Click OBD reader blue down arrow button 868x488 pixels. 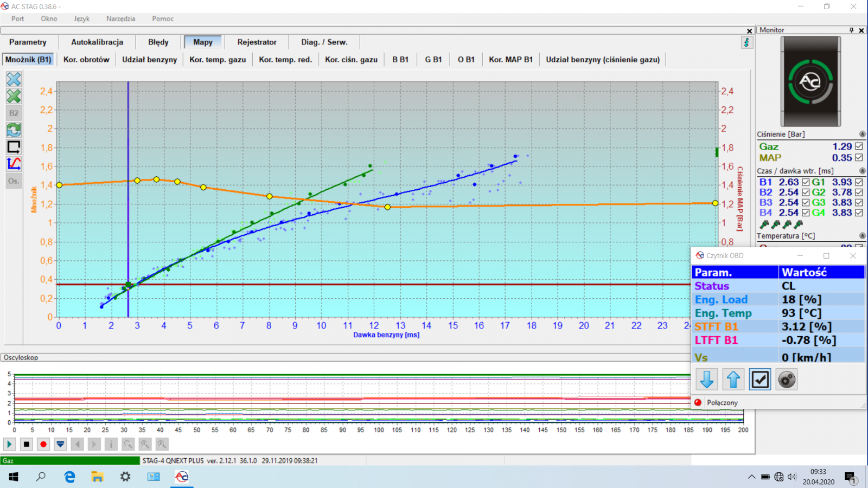pyautogui.click(x=707, y=380)
